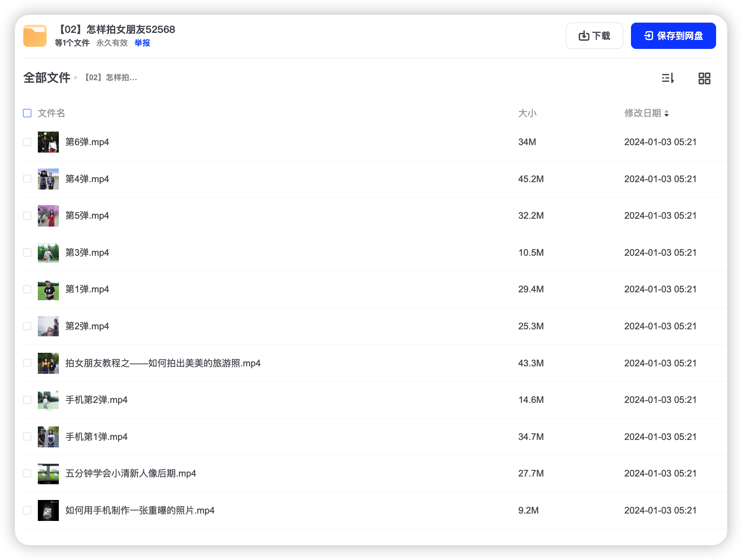Image resolution: width=742 pixels, height=560 pixels.
Task: Check the box for 第5弹.mp4
Action: [x=27, y=215]
